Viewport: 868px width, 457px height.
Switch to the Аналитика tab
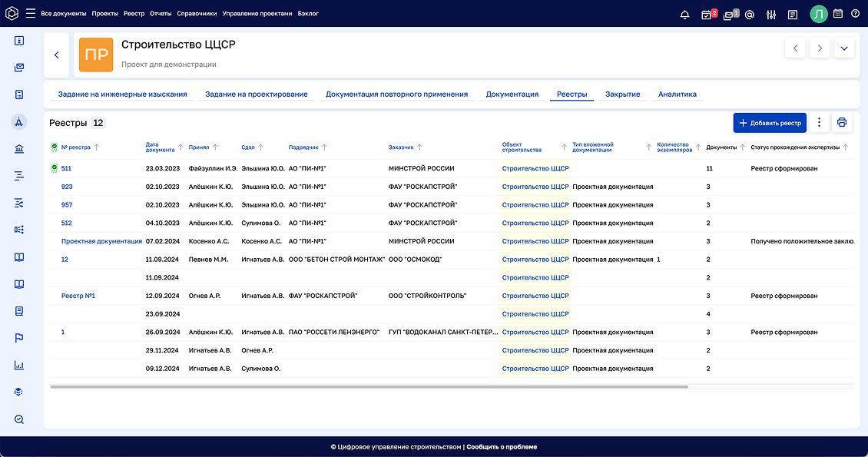pyautogui.click(x=677, y=94)
